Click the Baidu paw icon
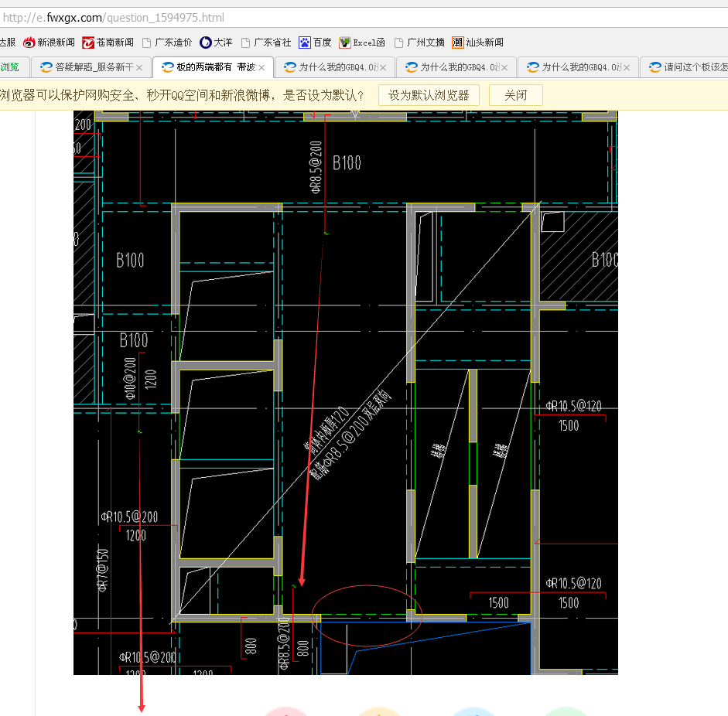This screenshot has height=716, width=728. click(305, 43)
